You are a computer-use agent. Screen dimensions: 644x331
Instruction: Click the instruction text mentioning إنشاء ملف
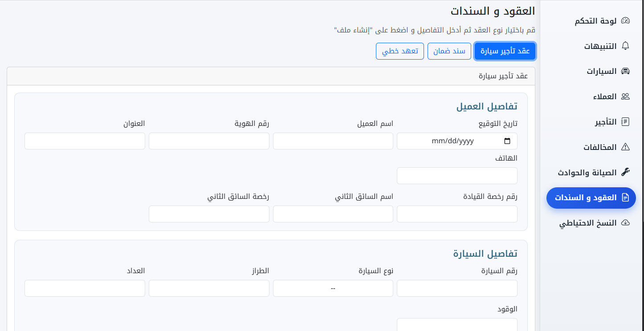(435, 30)
